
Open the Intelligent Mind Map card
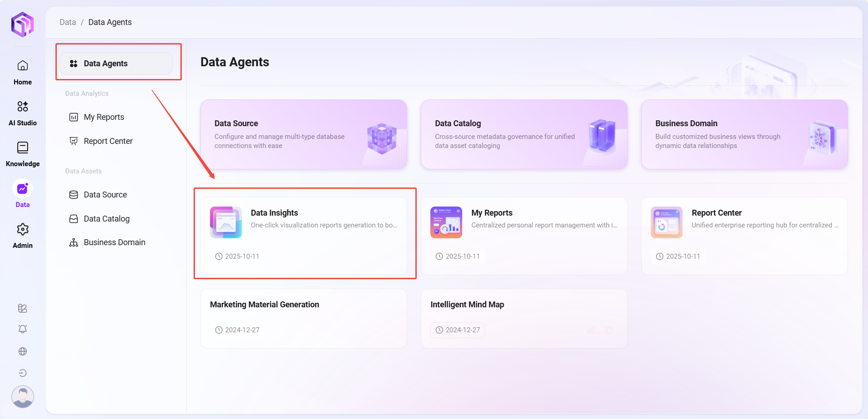pos(524,318)
